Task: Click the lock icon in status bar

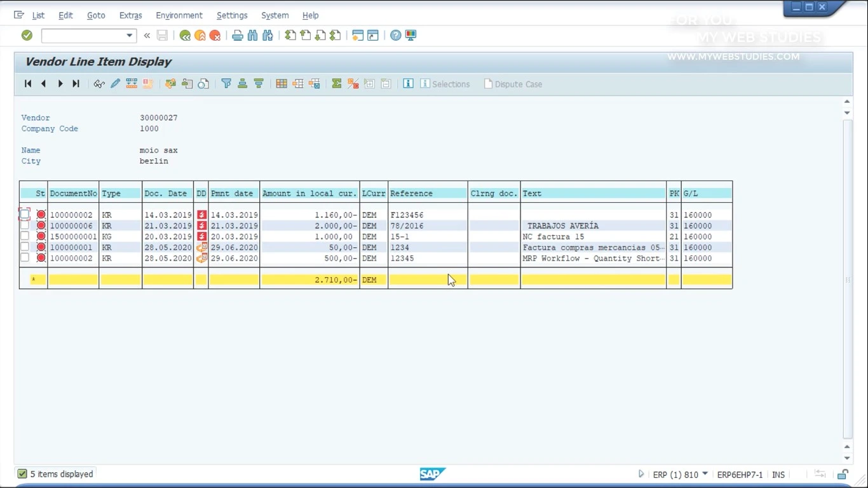Action: click(843, 475)
